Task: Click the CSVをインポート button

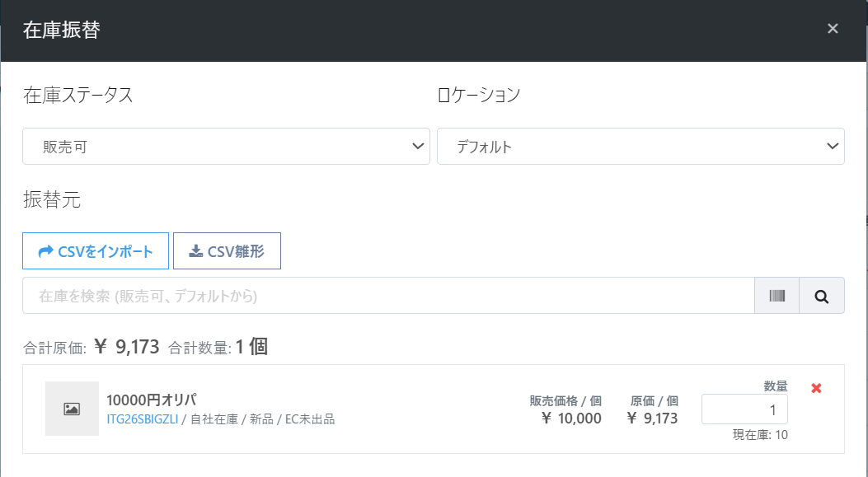Action: [x=96, y=251]
